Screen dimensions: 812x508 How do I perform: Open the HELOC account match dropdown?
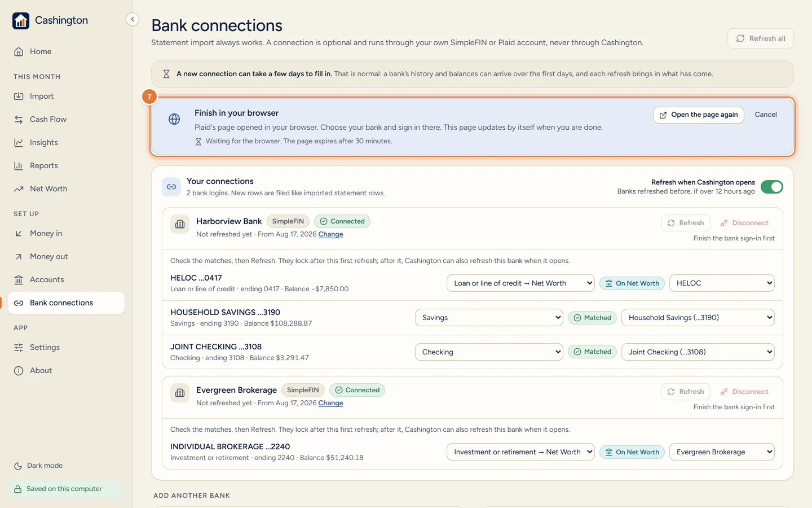(x=722, y=283)
